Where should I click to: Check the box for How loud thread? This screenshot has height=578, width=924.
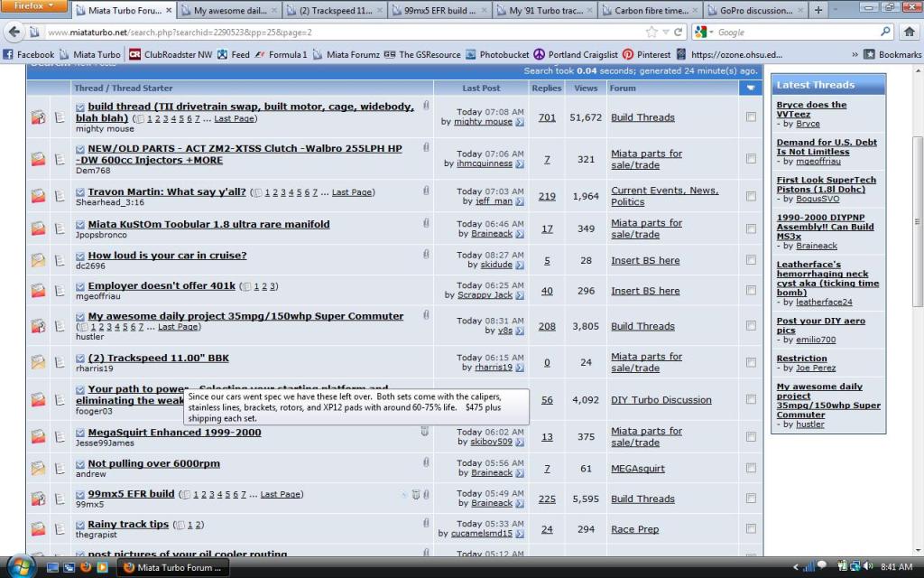[751, 260]
